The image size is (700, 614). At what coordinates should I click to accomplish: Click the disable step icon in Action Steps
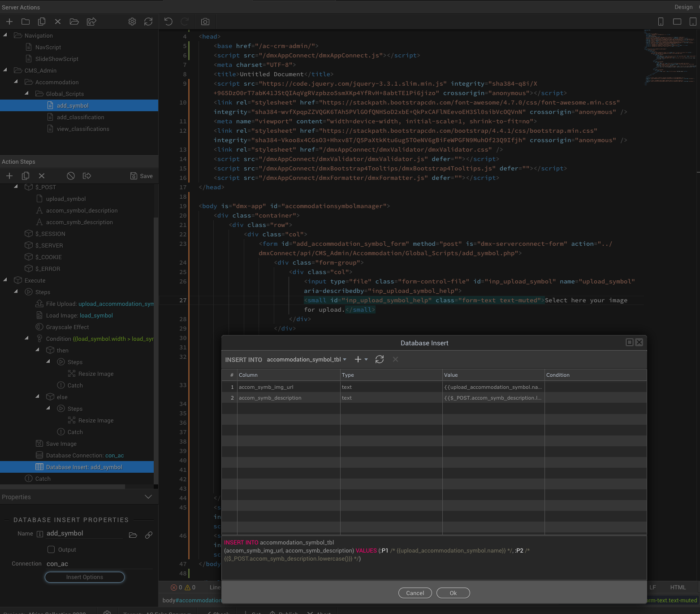coord(71,176)
